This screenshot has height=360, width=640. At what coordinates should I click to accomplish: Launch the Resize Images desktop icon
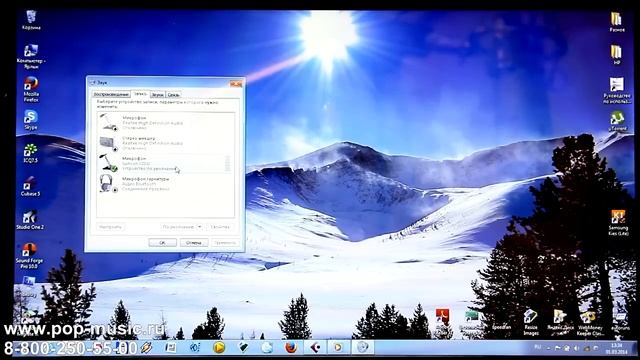click(531, 322)
